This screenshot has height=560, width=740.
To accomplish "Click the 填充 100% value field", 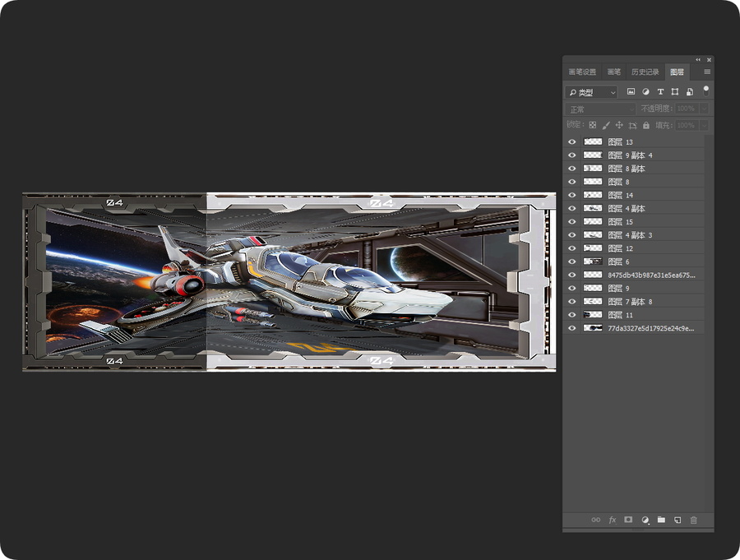I will pyautogui.click(x=687, y=125).
